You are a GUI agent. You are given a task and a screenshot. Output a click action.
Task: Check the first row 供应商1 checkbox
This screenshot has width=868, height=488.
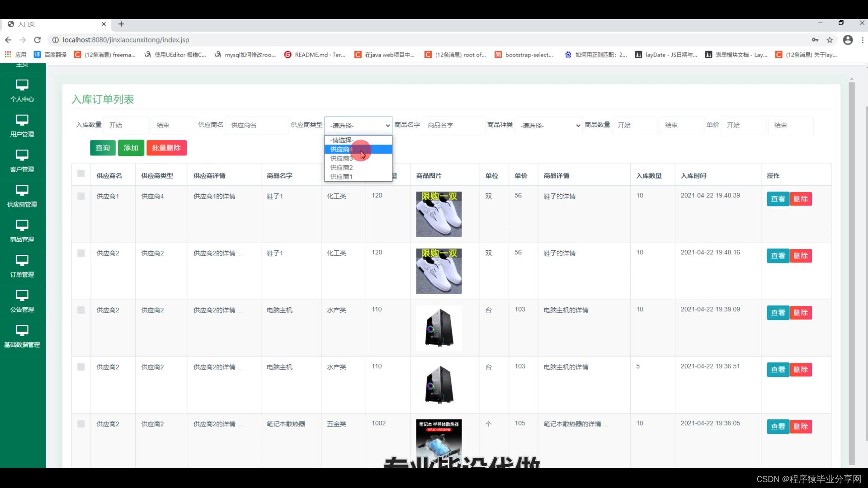click(81, 196)
